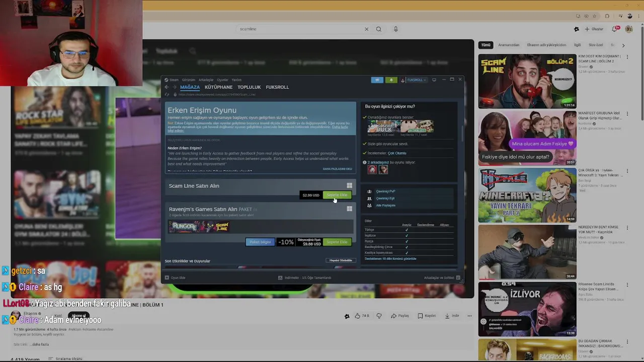Click the Çevrimiçi Eşli tag
Screen dimensions: 644x362
coord(385,198)
